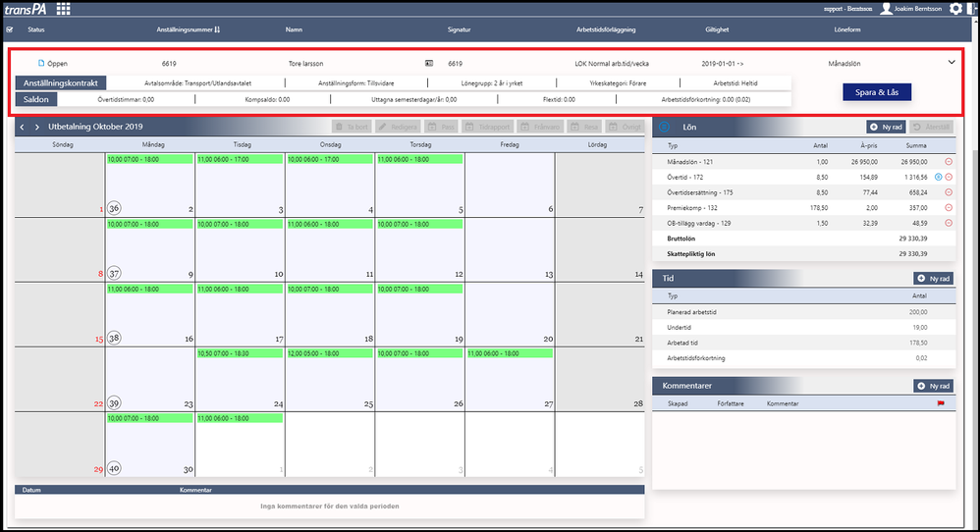980x532 pixels.
Task: Add a new row in the Tid panel
Action: [x=933, y=279]
